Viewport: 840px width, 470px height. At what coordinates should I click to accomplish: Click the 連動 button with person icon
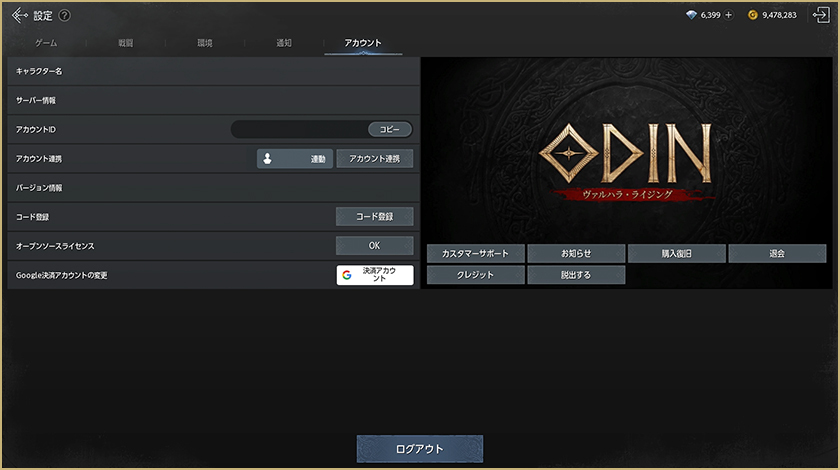(x=294, y=159)
